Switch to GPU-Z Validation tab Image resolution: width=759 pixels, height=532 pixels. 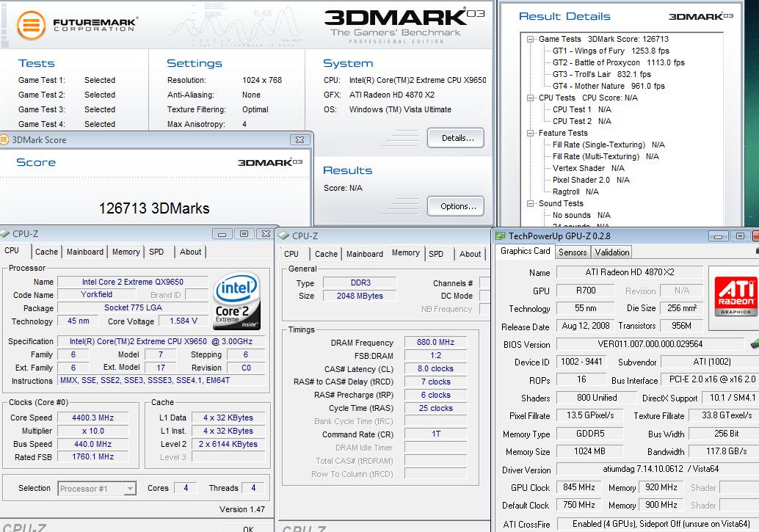point(612,252)
